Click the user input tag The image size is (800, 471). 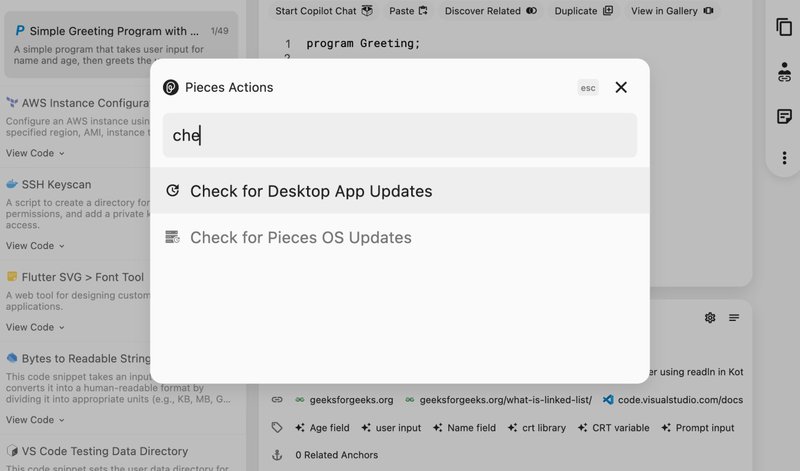391,428
